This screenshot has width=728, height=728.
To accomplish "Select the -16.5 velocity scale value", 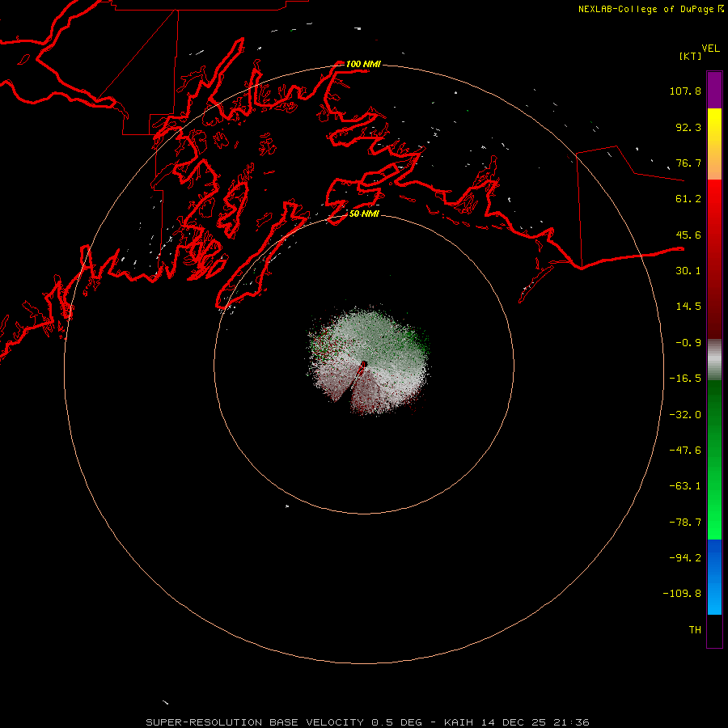I will (685, 379).
